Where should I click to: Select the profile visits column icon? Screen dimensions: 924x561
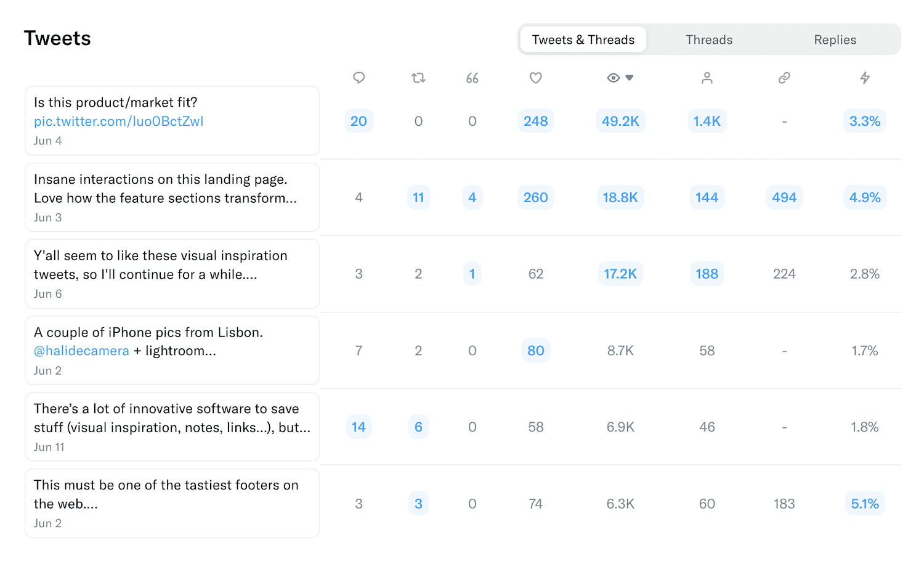pyautogui.click(x=707, y=78)
